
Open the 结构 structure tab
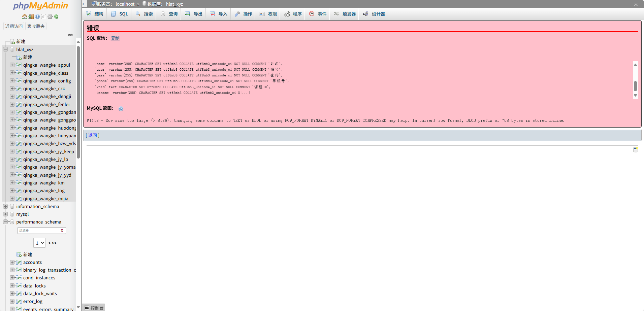point(95,14)
